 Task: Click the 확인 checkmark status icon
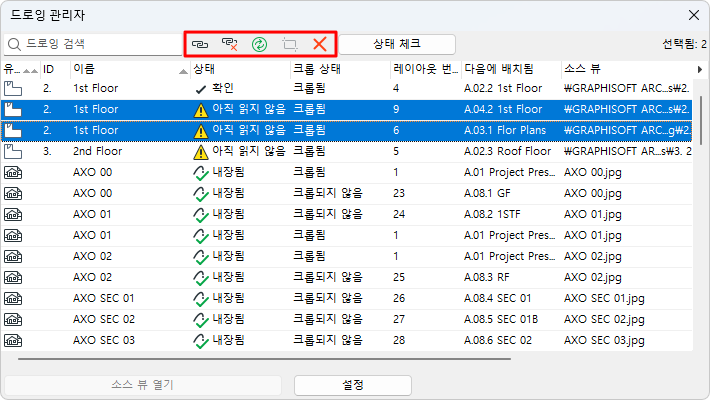tap(201, 89)
